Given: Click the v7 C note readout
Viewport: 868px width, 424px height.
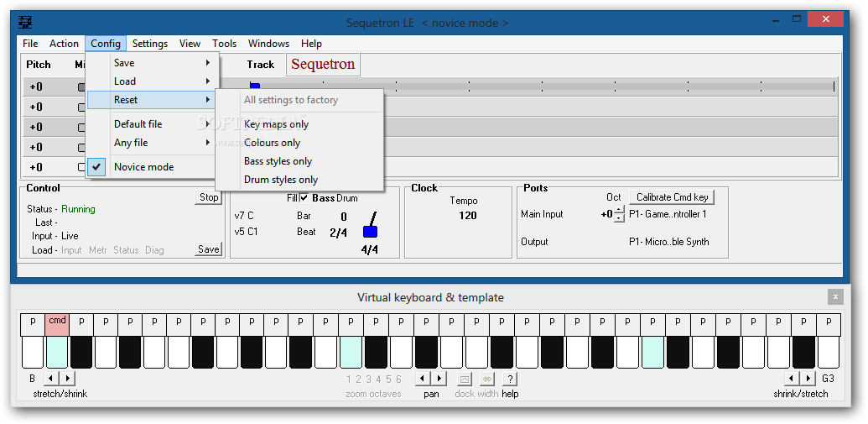Looking at the screenshot, I should tap(244, 216).
